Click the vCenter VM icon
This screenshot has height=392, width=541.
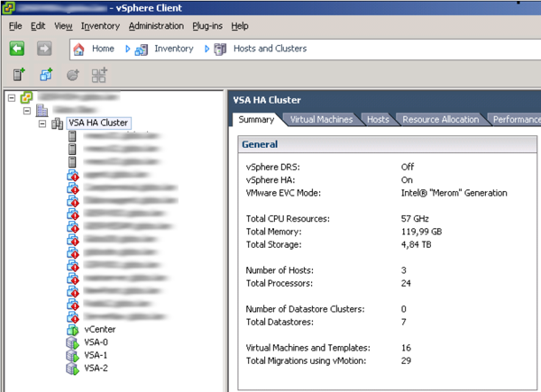point(72,330)
